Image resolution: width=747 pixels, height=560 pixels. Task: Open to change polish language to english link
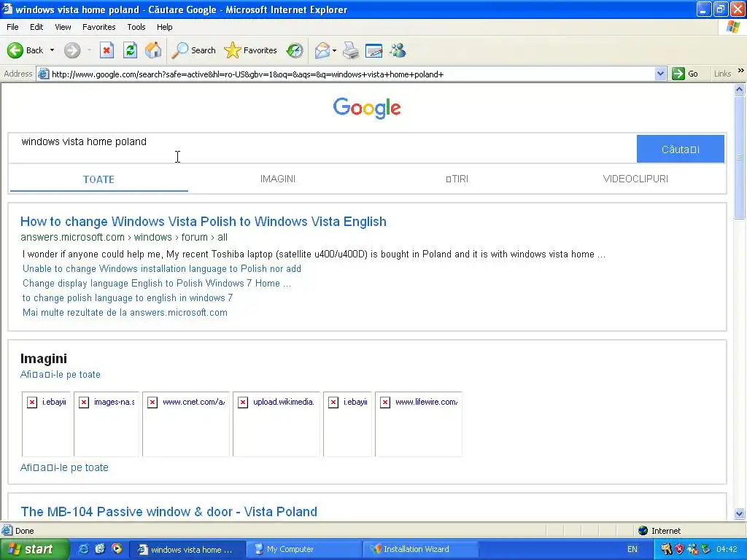click(128, 298)
